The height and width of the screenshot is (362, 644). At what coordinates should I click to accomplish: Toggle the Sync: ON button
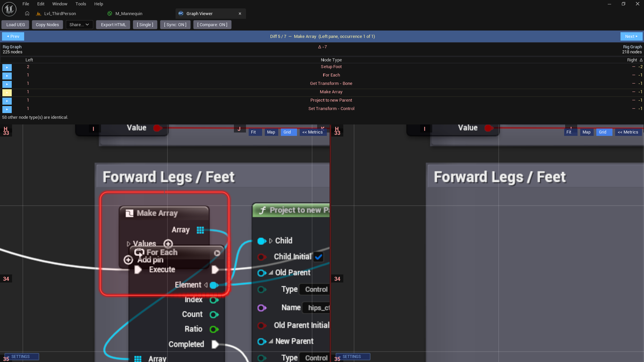(175, 25)
